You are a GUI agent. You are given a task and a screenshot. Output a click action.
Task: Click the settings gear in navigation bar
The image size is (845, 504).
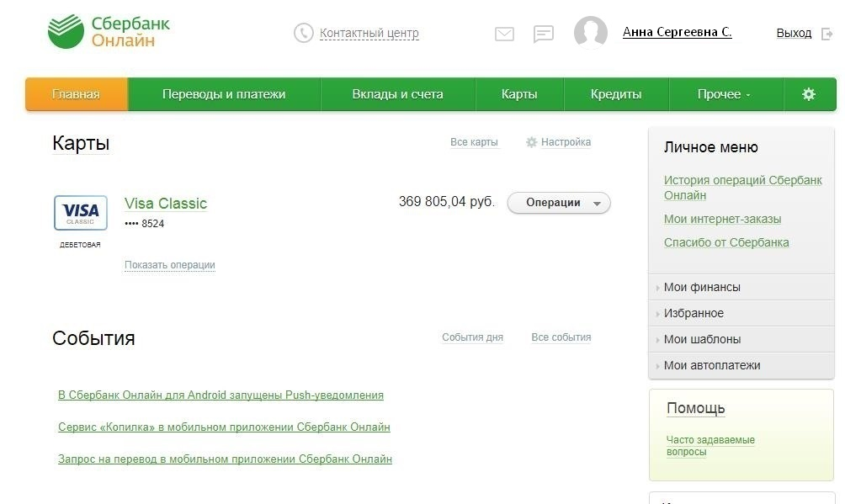coord(809,94)
